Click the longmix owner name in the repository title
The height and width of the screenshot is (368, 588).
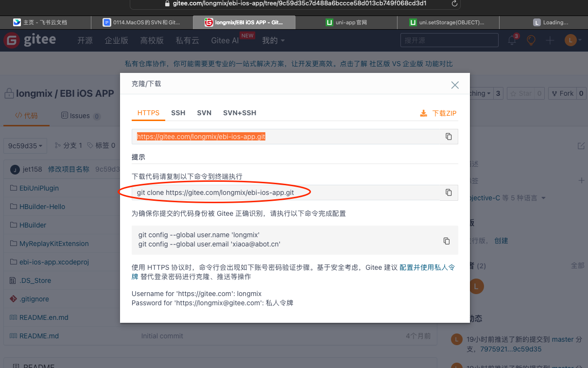pos(34,93)
